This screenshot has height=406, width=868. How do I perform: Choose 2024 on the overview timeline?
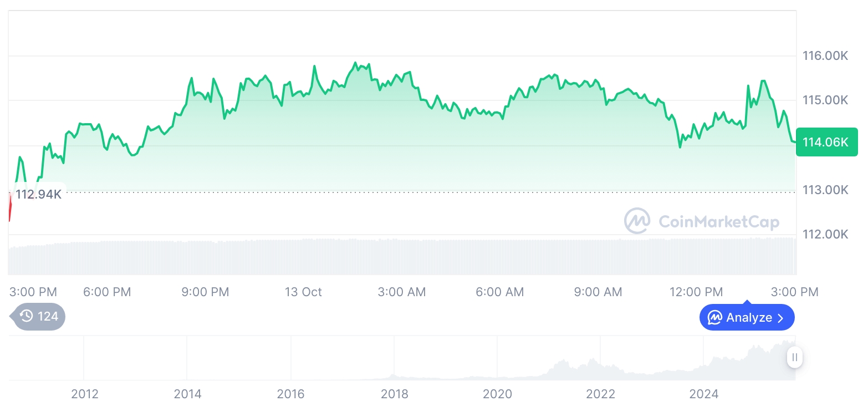703,394
